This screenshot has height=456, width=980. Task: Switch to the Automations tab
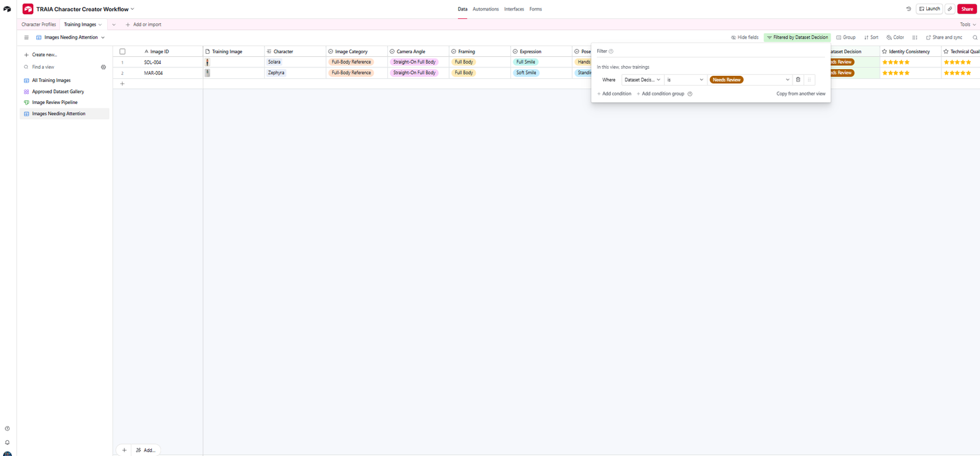pos(486,9)
